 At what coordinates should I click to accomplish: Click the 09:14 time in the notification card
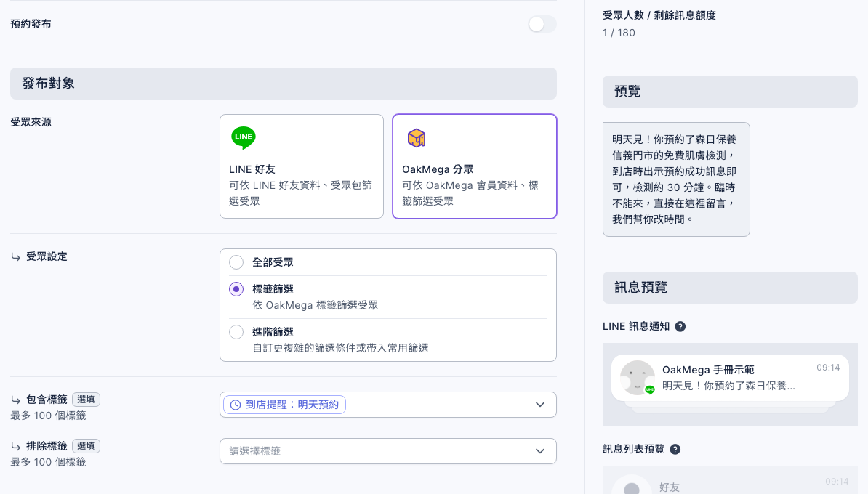tap(828, 368)
